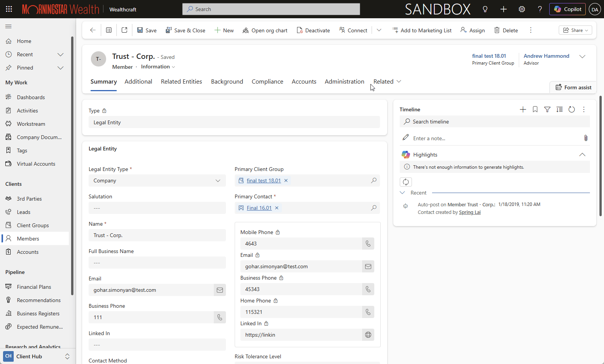Expand the Recent section in sidebar
Viewport: 604px width, 364px height.
tap(60, 54)
